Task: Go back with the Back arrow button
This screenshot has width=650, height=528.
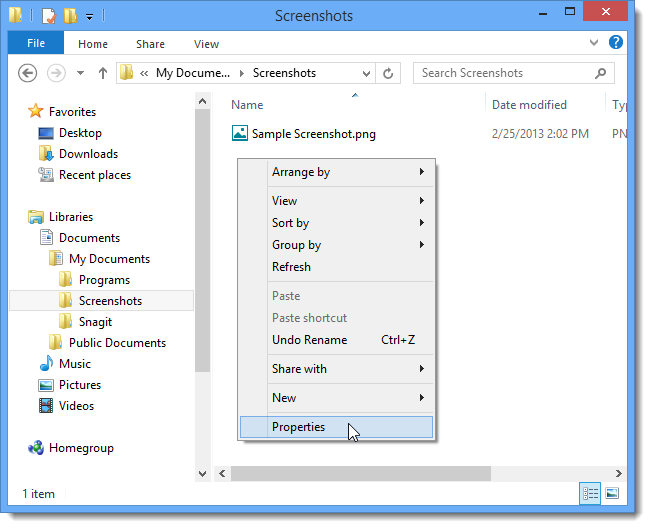Action: click(28, 73)
